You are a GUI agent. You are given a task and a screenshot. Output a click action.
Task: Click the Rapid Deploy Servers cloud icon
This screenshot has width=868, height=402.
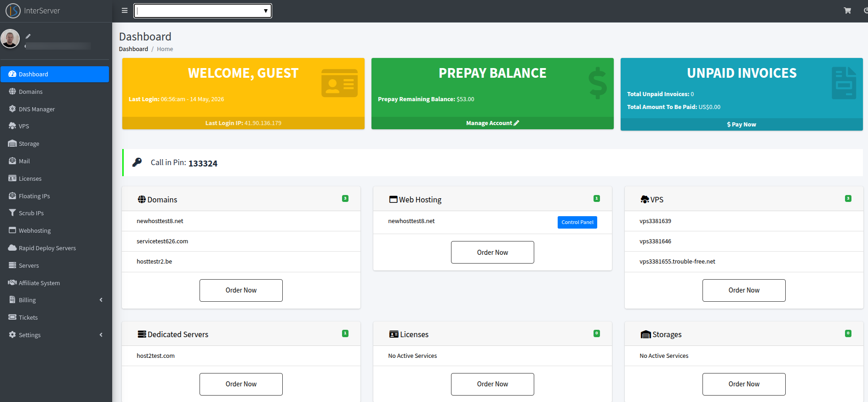12,248
